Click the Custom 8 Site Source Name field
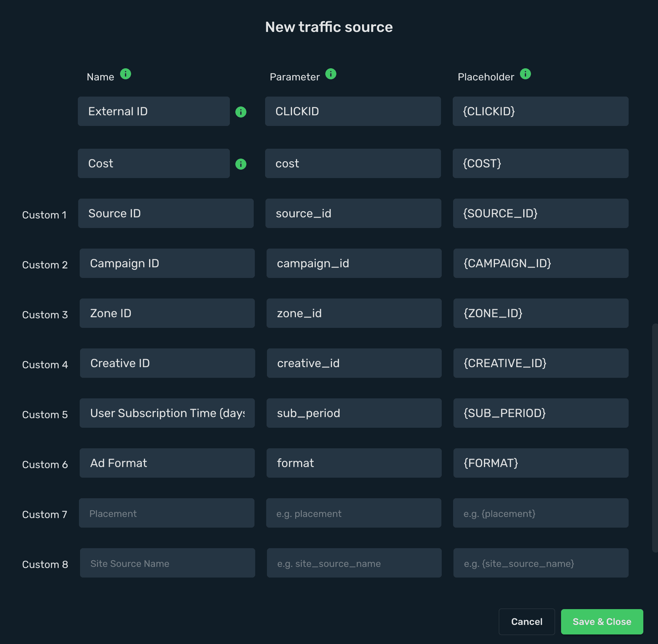 tap(167, 563)
